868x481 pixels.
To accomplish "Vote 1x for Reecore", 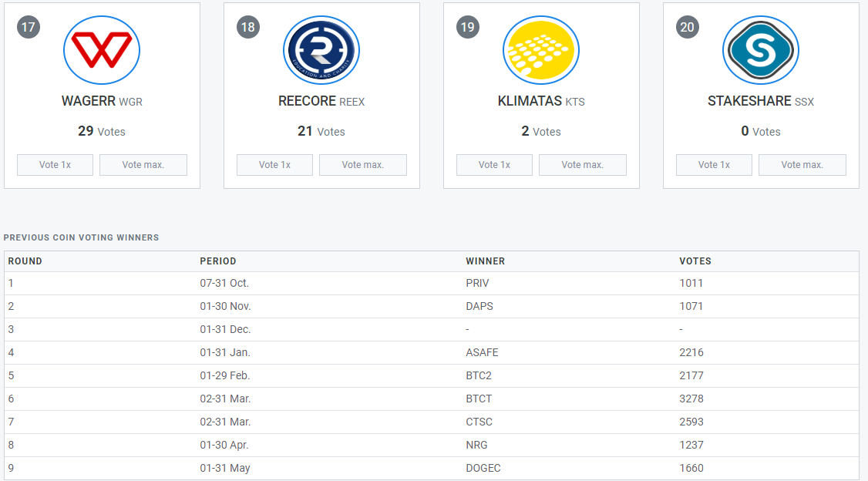I will (x=274, y=165).
